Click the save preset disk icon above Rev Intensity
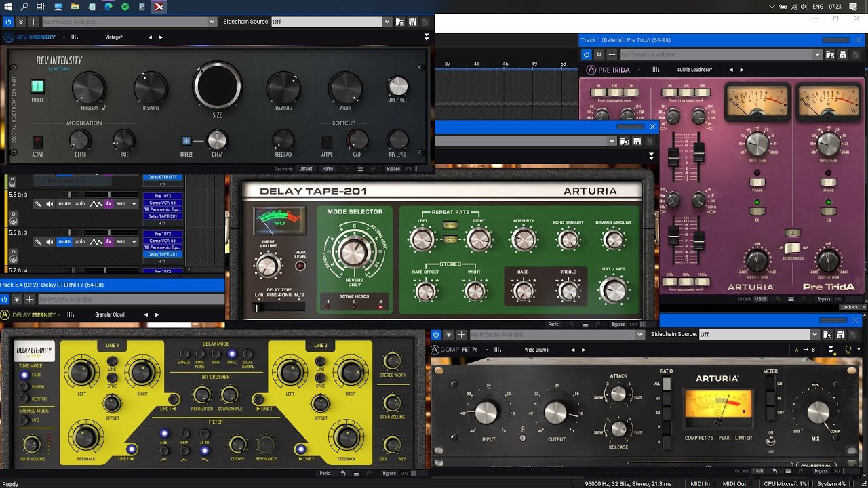This screenshot has width=868, height=488. (x=412, y=22)
